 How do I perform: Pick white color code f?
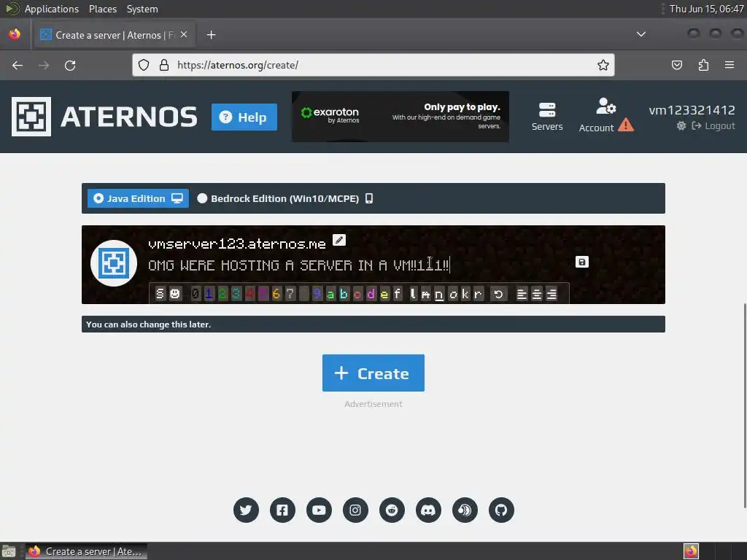pos(398,294)
